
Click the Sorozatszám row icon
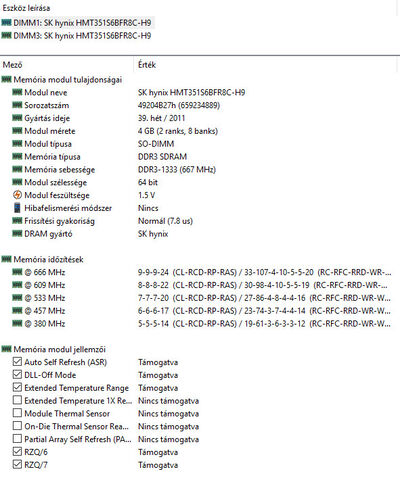coord(17,105)
